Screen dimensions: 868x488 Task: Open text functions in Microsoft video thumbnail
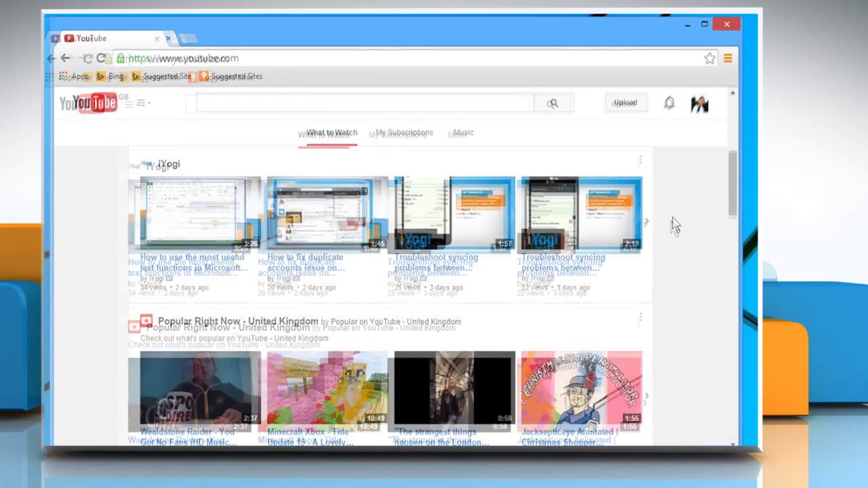pos(201,214)
